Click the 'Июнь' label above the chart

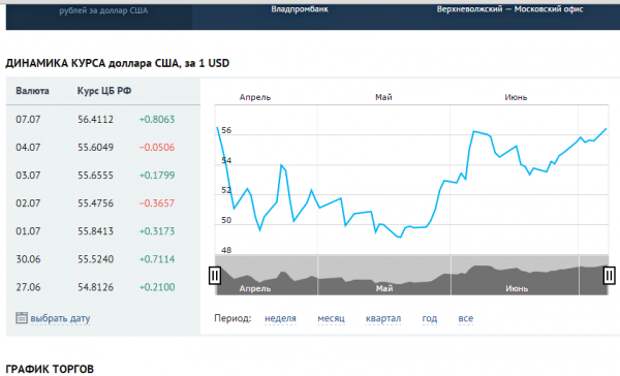point(516,97)
